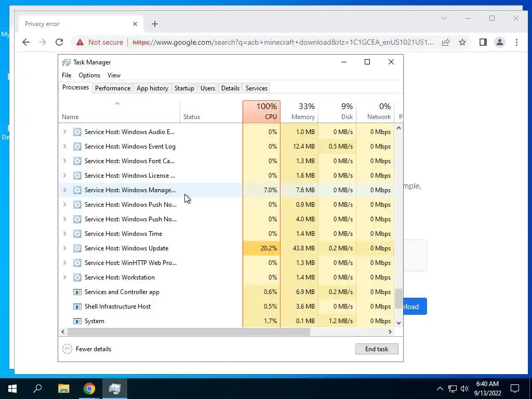Click the Task Manager taskbar icon
The image size is (532, 399).
pyautogui.click(x=115, y=389)
